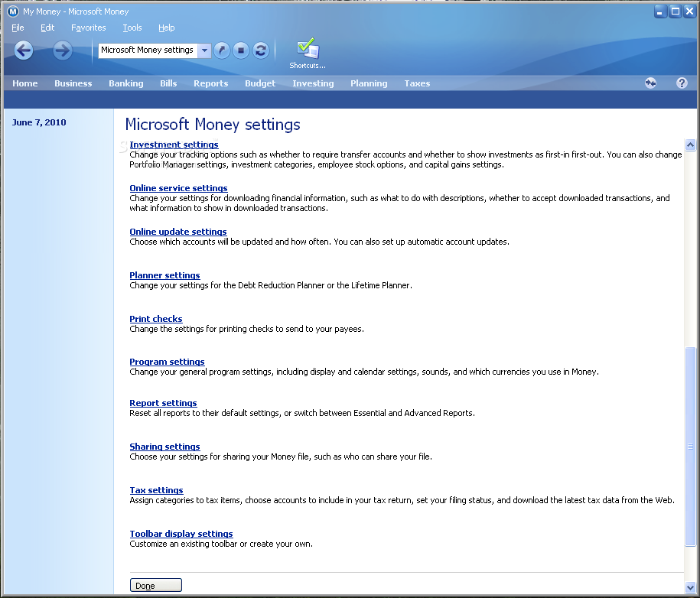Click the scrollbar down arrow
This screenshot has height=598, width=700.
pos(690,587)
